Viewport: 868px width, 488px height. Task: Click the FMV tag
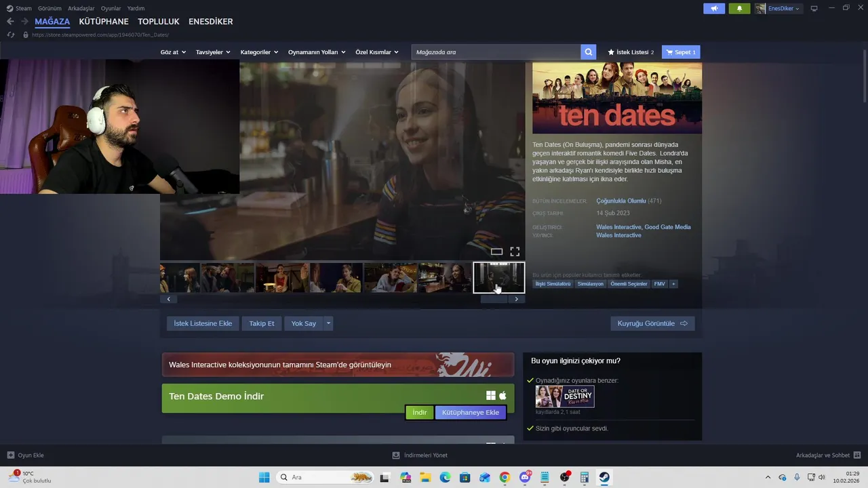coord(659,284)
